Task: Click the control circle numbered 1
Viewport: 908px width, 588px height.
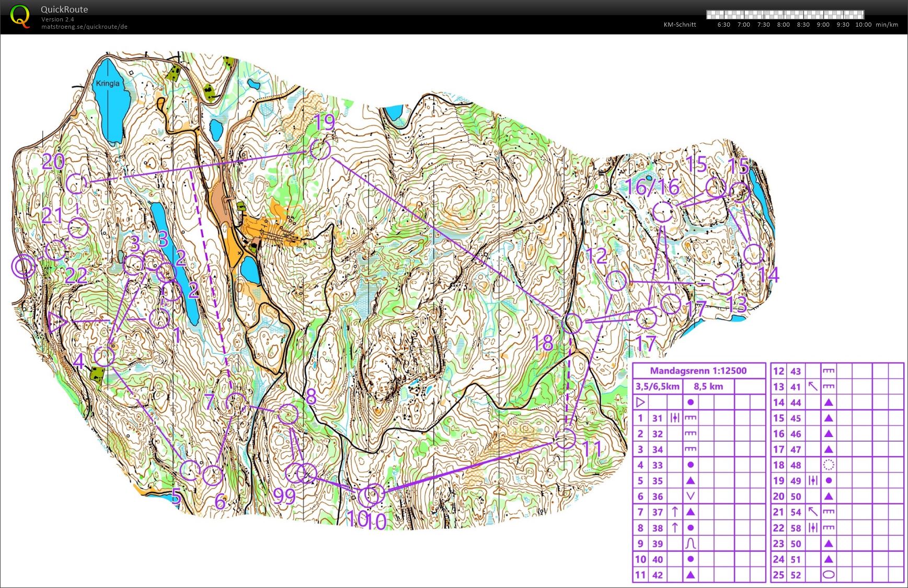Action: (x=159, y=318)
